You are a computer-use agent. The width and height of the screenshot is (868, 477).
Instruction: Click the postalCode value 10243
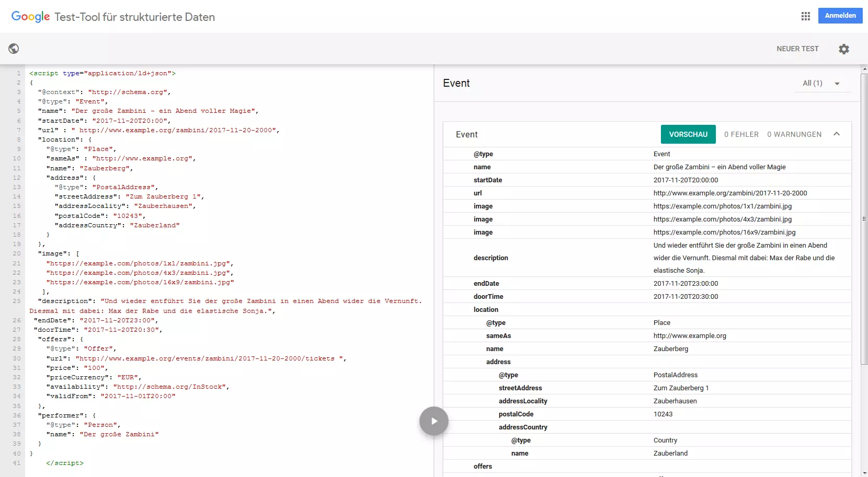pos(663,414)
